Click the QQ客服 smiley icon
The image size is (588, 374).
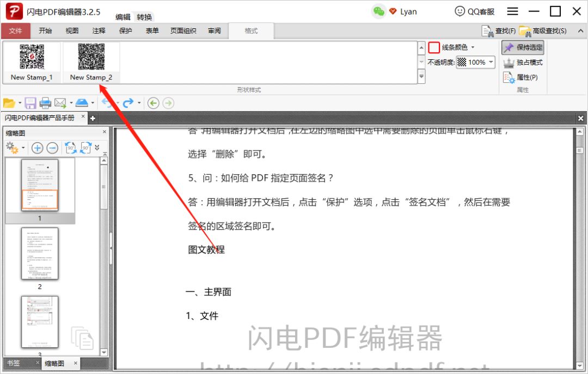pyautogui.click(x=460, y=11)
